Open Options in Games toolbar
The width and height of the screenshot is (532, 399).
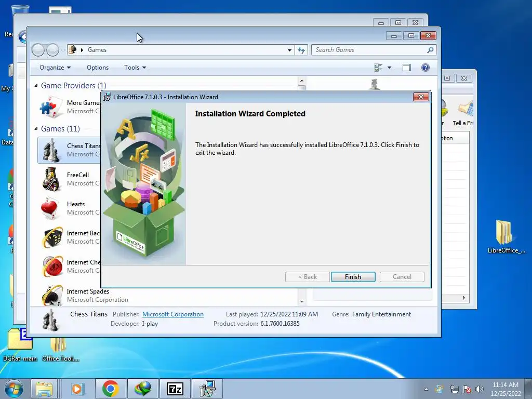coord(98,68)
